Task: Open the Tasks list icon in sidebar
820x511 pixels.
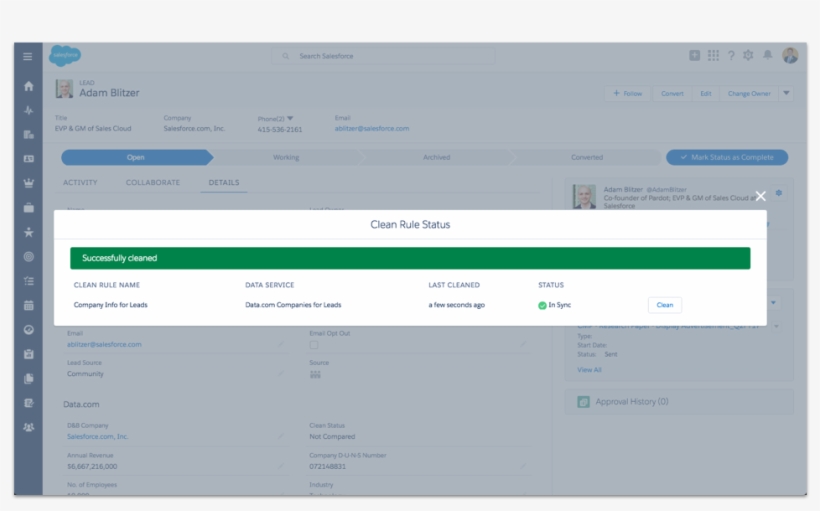Action: point(28,281)
